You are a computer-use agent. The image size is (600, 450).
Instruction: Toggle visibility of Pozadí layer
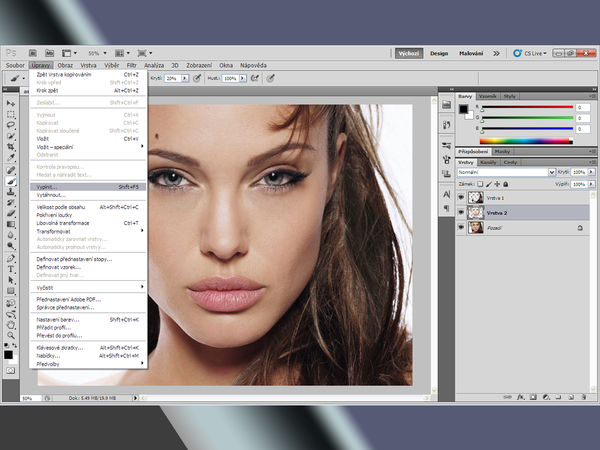tap(460, 228)
